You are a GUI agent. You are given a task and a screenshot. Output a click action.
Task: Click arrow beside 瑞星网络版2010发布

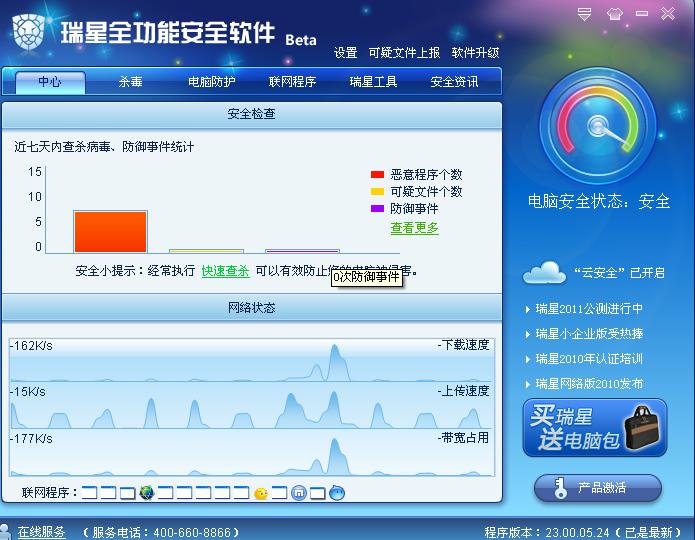(x=527, y=384)
